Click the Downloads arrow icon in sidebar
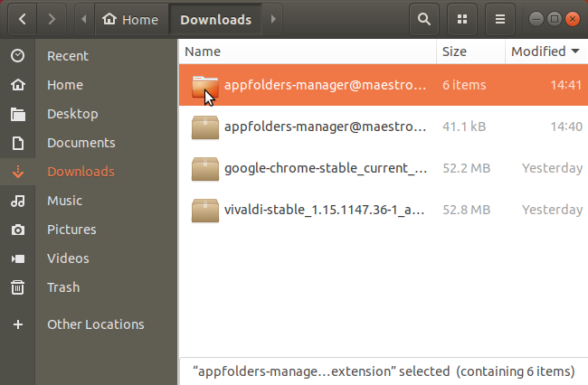 (x=17, y=172)
